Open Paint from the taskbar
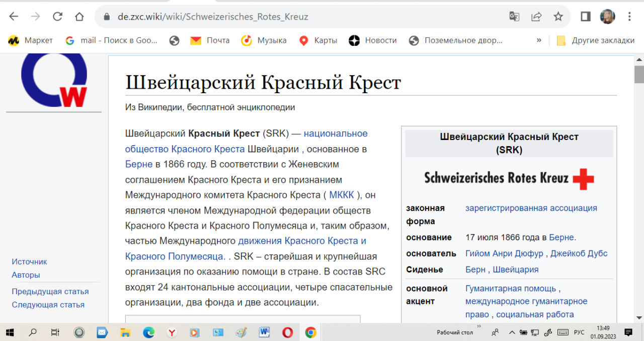The height and width of the screenshot is (341, 644). pos(242,332)
